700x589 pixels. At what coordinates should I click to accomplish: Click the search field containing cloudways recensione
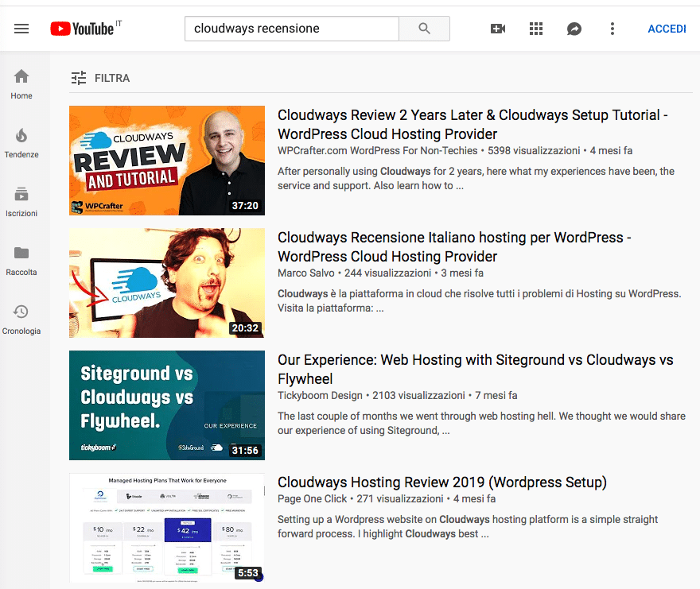click(291, 29)
